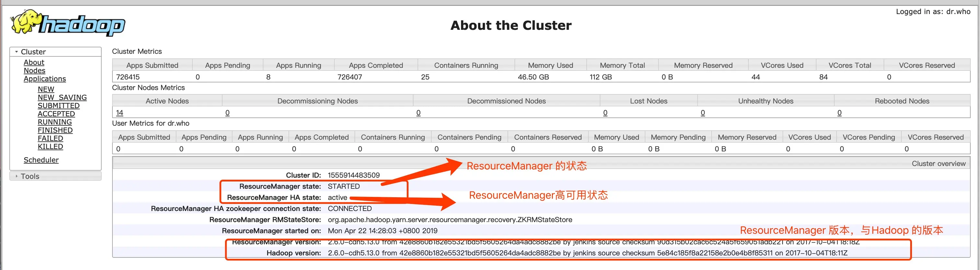Click the 112 GB Memory Total value
The width and height of the screenshot is (980, 270).
point(601,77)
